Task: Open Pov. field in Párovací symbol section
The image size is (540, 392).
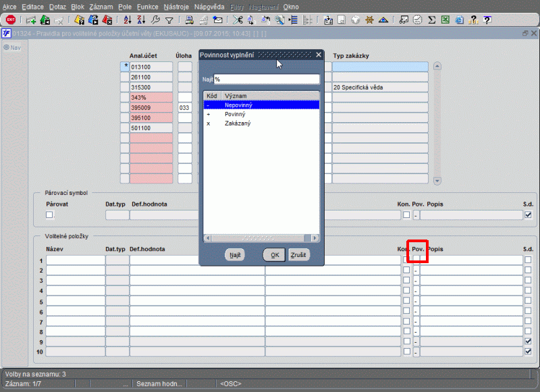Action: [416, 215]
